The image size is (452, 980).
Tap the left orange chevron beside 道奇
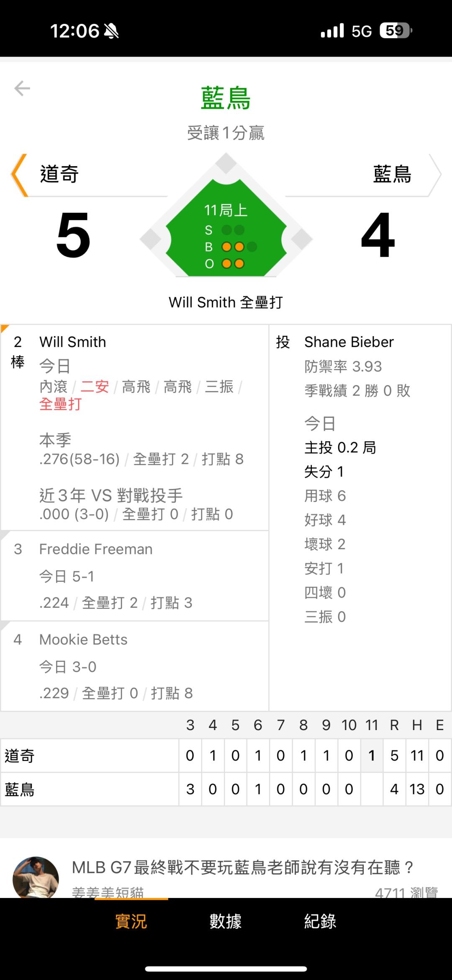tap(19, 175)
